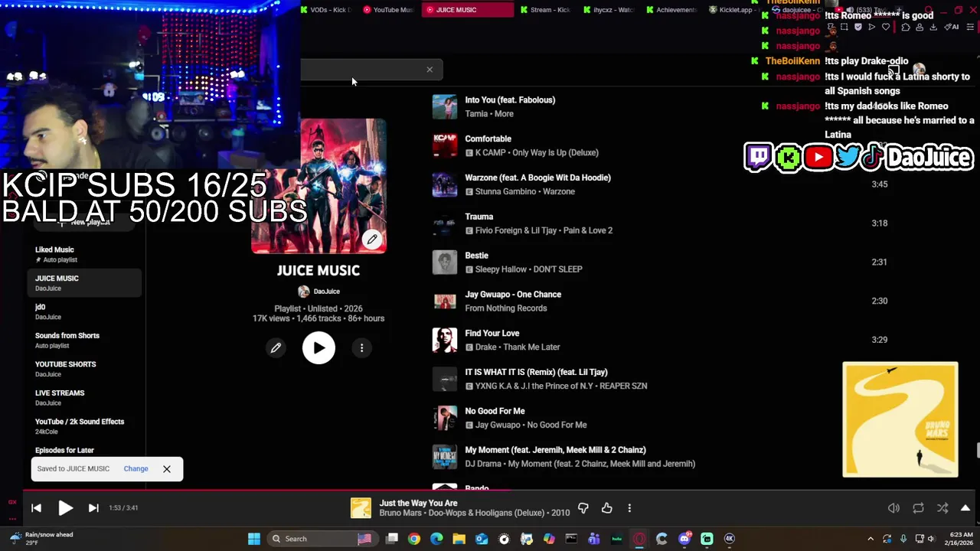The width and height of the screenshot is (980, 551).
Task: Open Microsoft Edge from taskbar
Action: 436,539
